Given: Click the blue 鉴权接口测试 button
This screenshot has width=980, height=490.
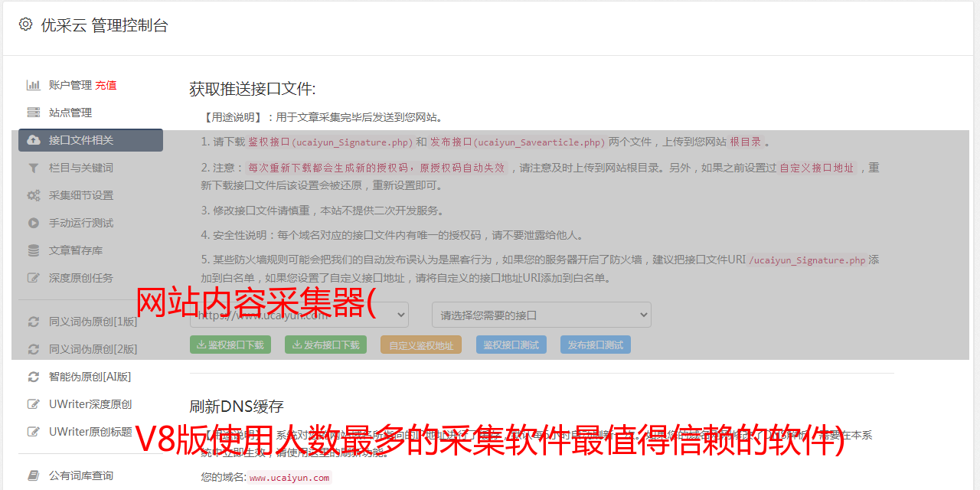Looking at the screenshot, I should pyautogui.click(x=511, y=345).
